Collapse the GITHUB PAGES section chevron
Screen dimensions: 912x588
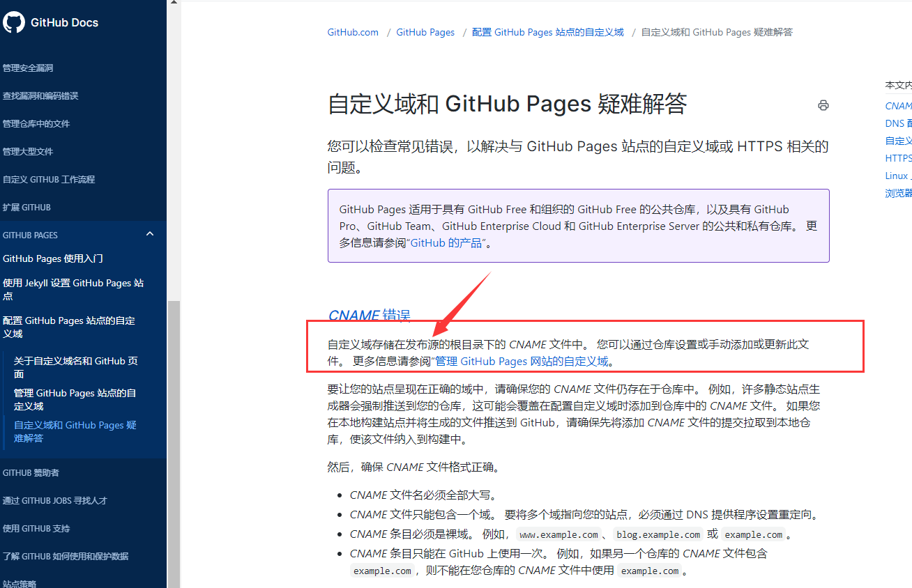pyautogui.click(x=150, y=234)
